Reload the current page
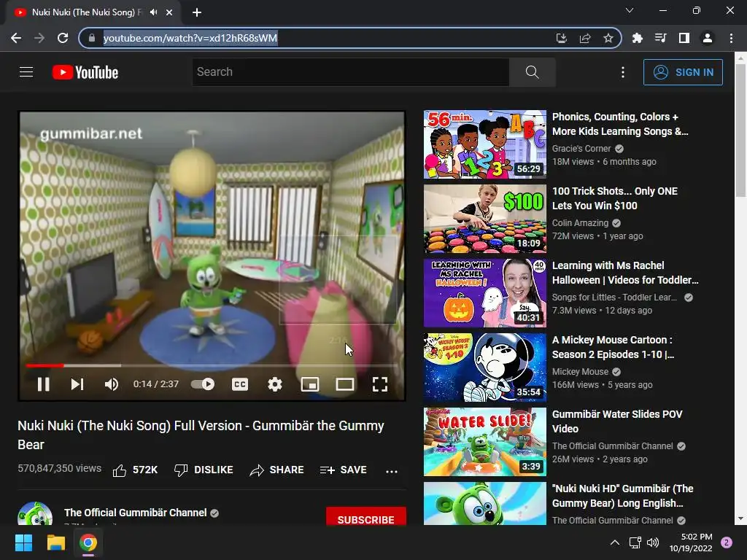 63,38
